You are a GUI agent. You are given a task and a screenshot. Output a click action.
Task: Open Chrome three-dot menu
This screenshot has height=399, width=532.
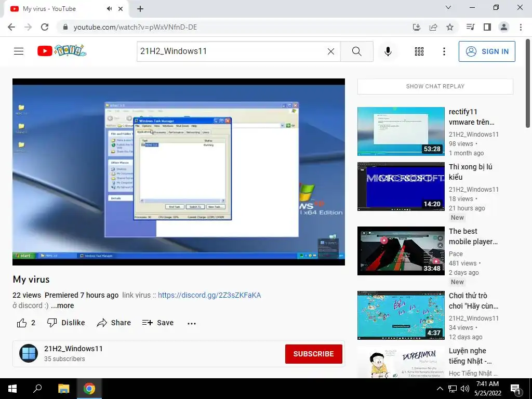521,27
